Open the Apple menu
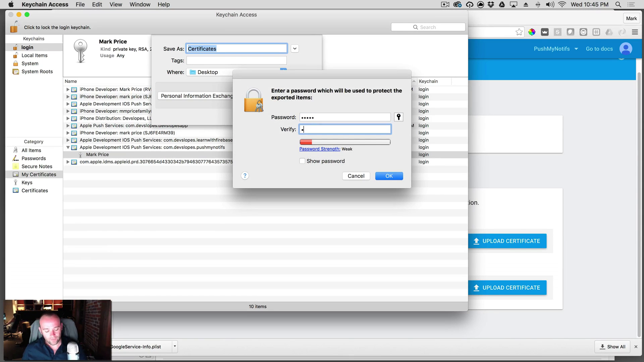644x362 pixels. click(x=11, y=4)
